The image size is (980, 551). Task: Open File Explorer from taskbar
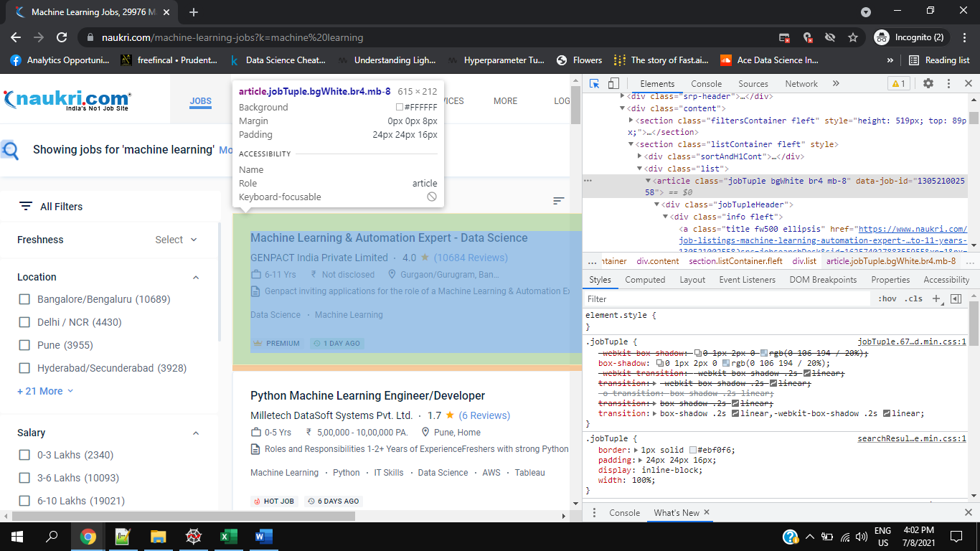(159, 537)
